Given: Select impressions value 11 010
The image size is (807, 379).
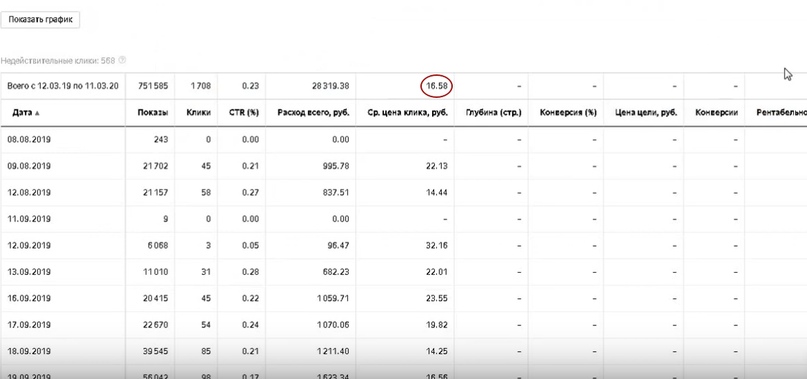Looking at the screenshot, I should click(155, 272).
